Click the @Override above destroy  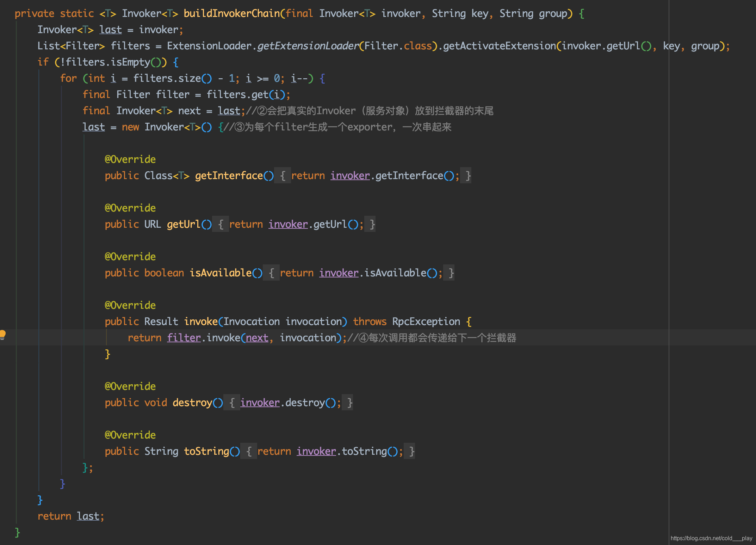pos(130,386)
